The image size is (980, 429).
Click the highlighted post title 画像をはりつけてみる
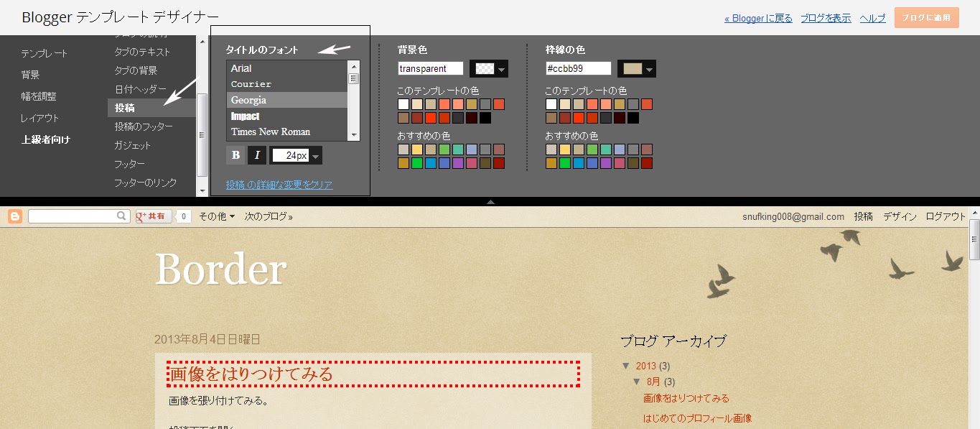(251, 374)
